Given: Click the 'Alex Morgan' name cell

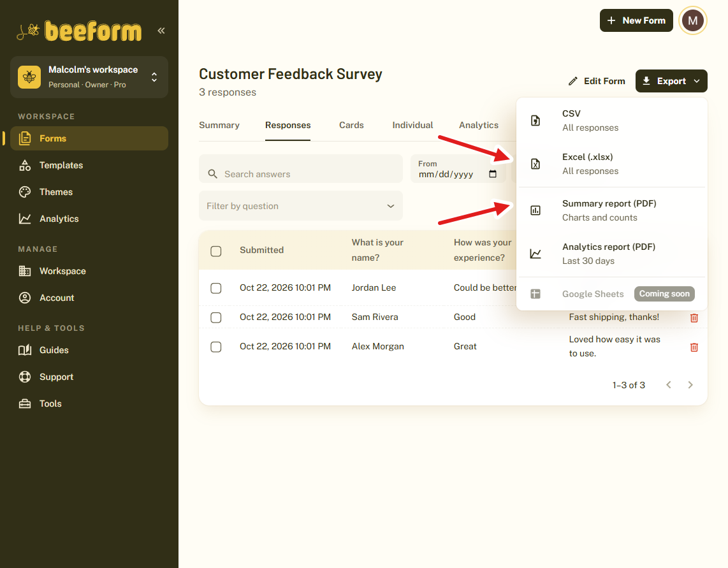Looking at the screenshot, I should coord(378,346).
